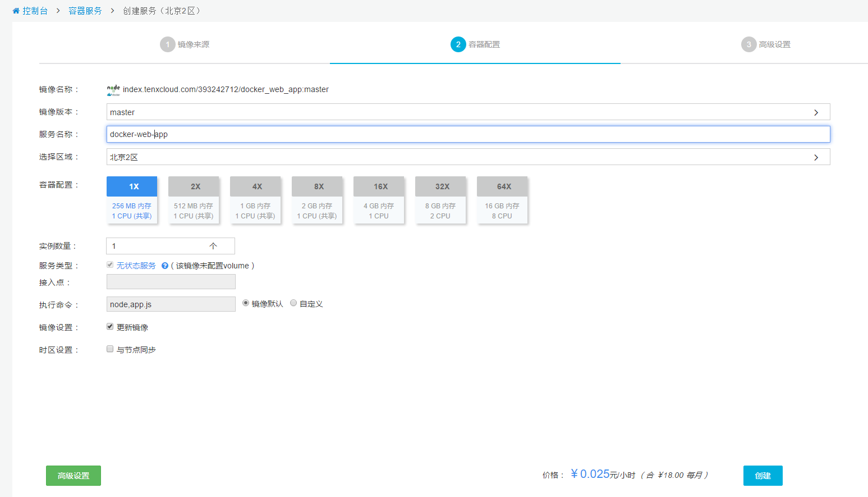Click the 执行命令 node,app.js field

(171, 304)
